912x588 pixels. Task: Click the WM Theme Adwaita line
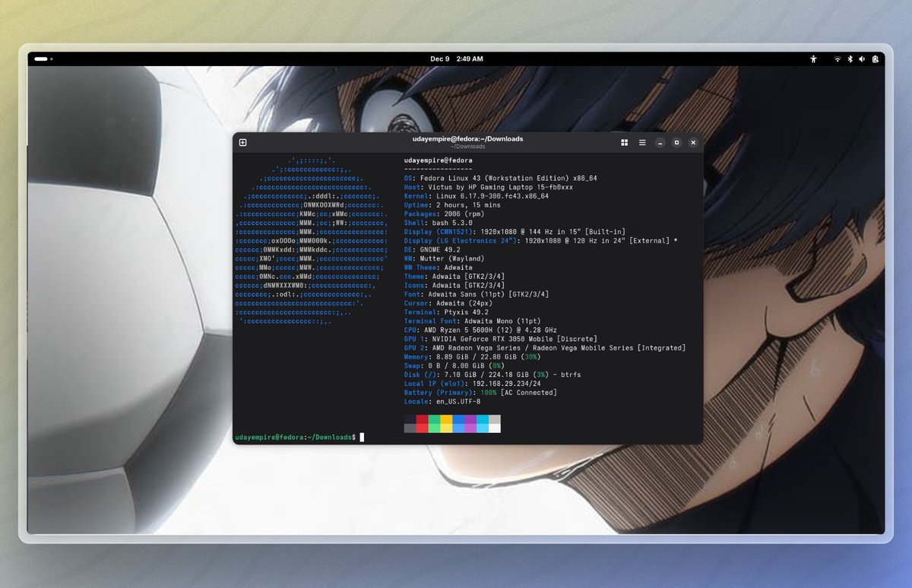coord(439,267)
